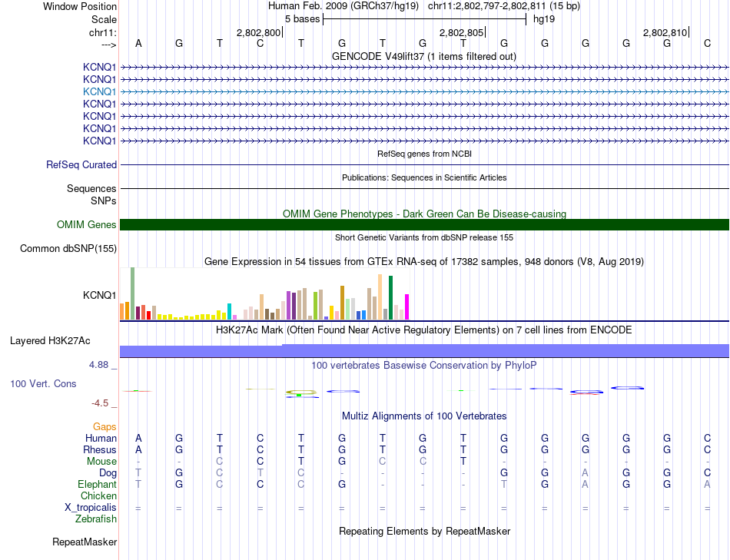This screenshot has width=730, height=560.
Task: Click the dark green GTEx expression bar
Action: click(x=390, y=297)
